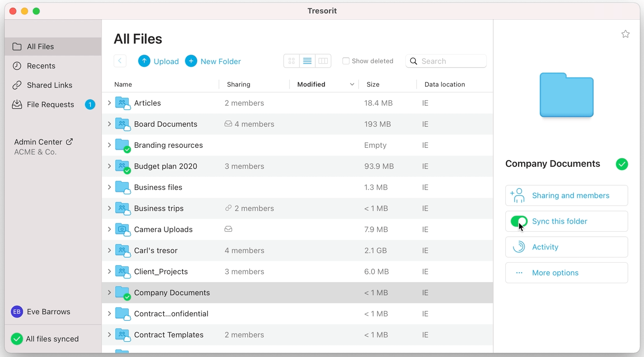Click the New Folder button label
This screenshot has width=644, height=357.
(221, 61)
